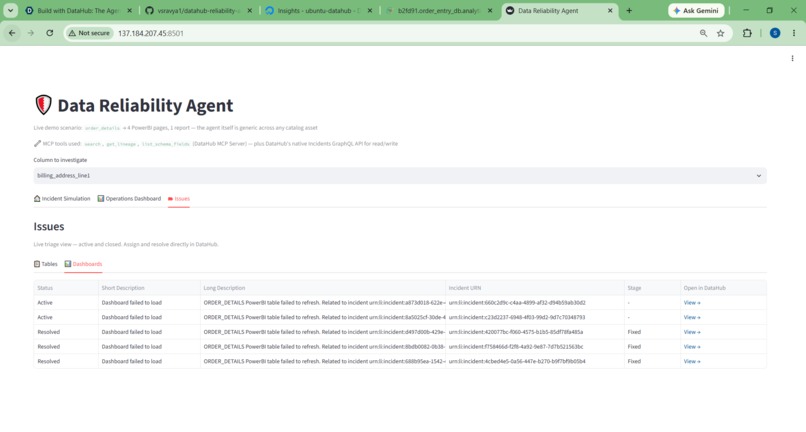Select the Issues tab
The width and height of the screenshot is (806, 432).
[x=179, y=199]
